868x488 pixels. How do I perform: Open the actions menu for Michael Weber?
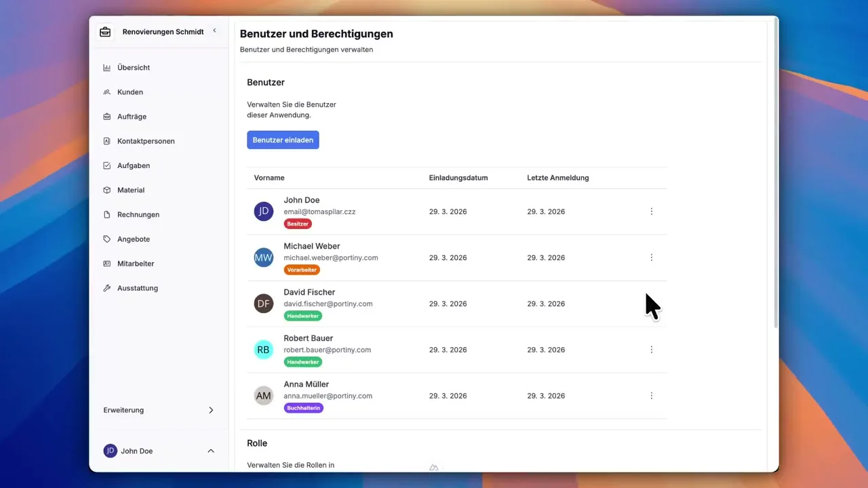pyautogui.click(x=651, y=257)
